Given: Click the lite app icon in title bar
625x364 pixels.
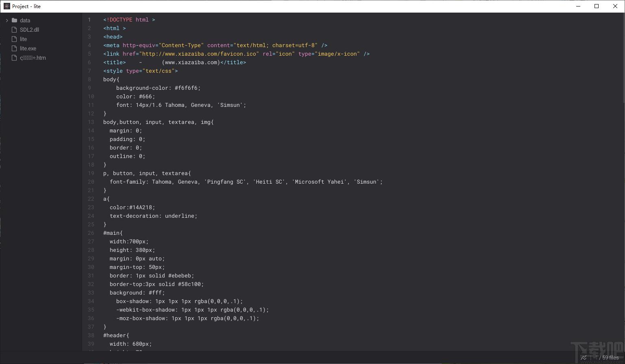Looking at the screenshot, I should coord(7,6).
